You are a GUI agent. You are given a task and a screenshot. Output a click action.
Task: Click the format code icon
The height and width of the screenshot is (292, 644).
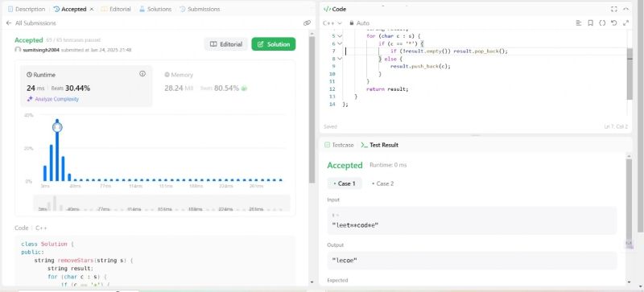coord(579,23)
